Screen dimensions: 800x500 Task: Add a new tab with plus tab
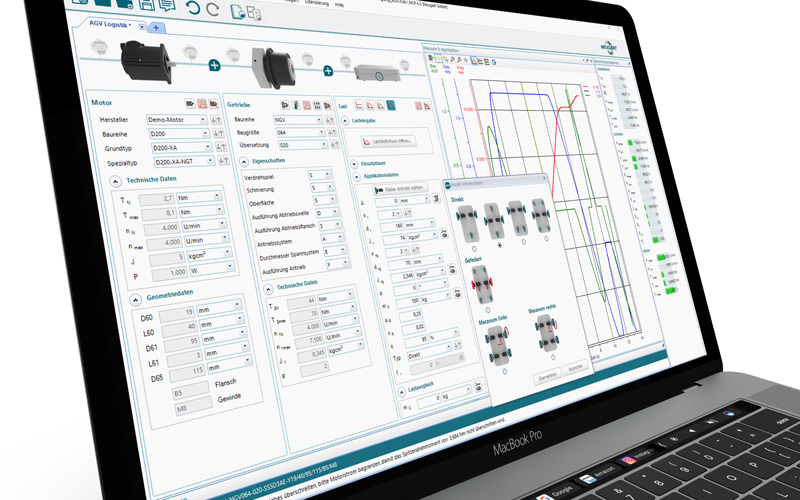(158, 27)
